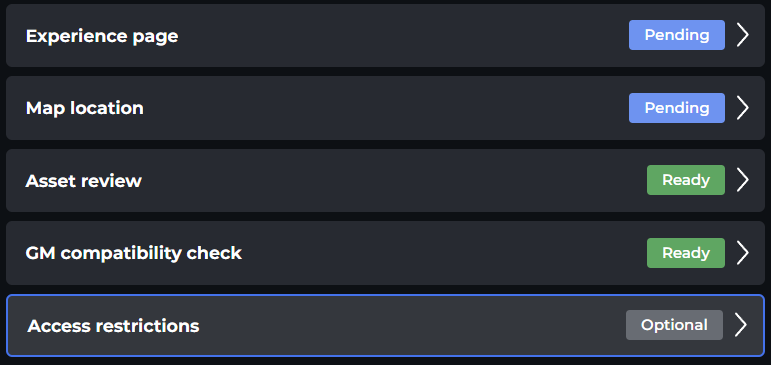Select the Ready badge on Asset review
The height and width of the screenshot is (365, 771).
pyautogui.click(x=685, y=180)
